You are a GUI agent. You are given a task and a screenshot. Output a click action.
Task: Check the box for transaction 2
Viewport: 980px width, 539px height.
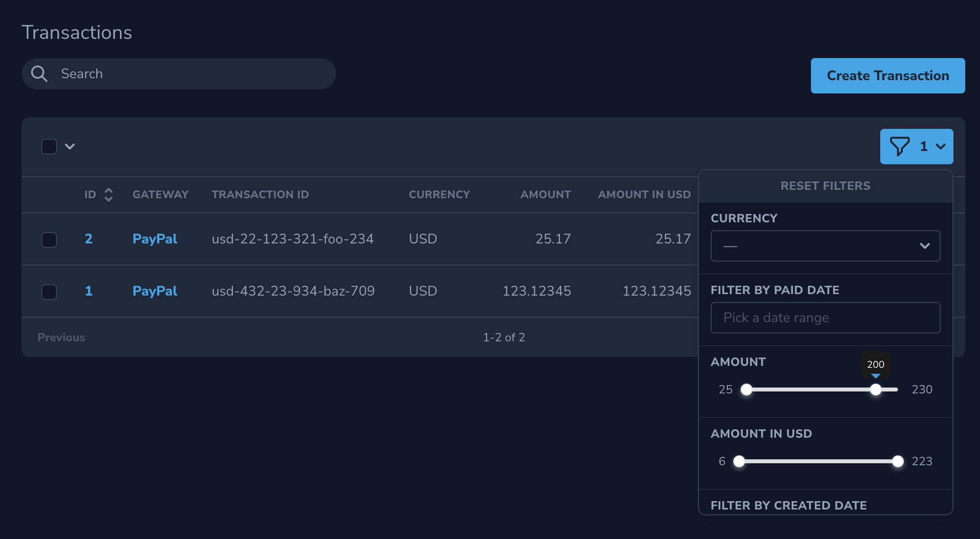click(49, 240)
